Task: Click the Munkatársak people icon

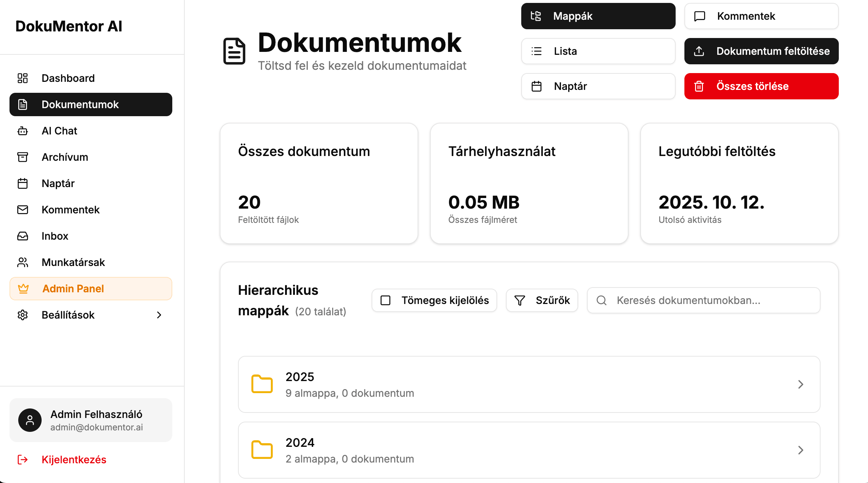Action: (23, 262)
